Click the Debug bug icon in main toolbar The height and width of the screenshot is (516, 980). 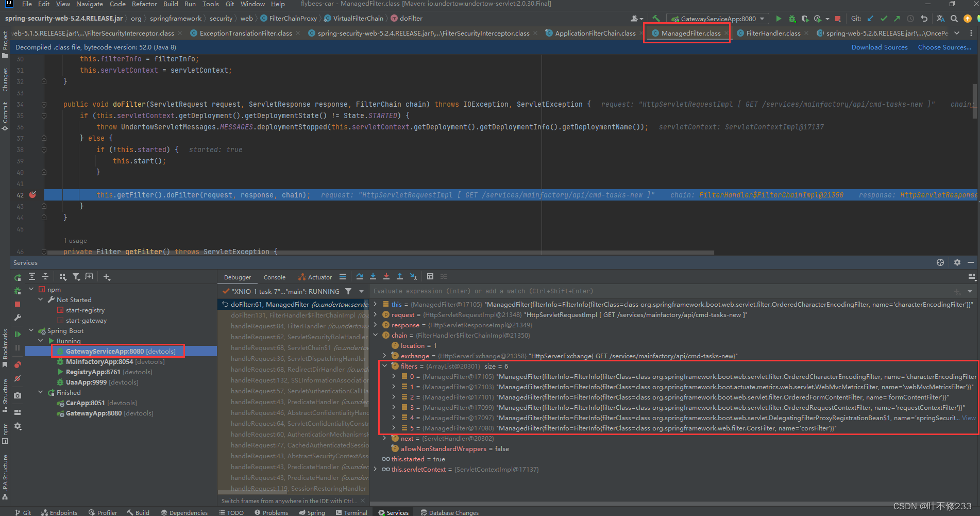(x=792, y=19)
